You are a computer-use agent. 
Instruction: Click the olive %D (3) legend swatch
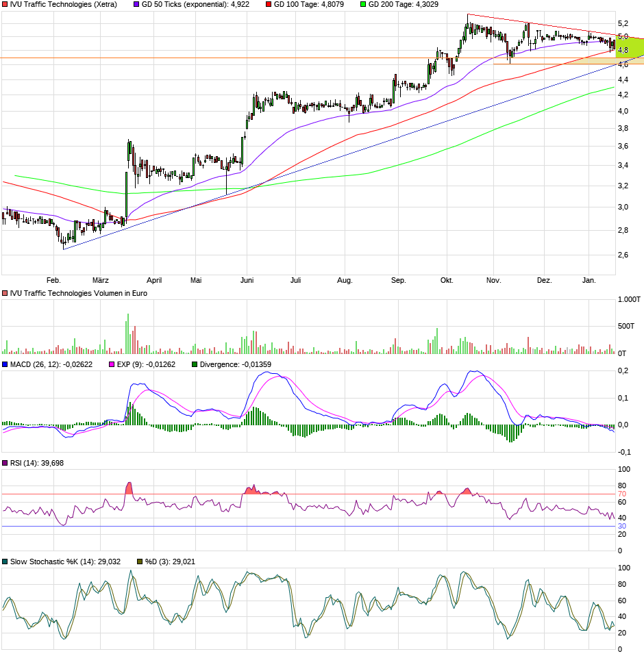click(x=140, y=562)
